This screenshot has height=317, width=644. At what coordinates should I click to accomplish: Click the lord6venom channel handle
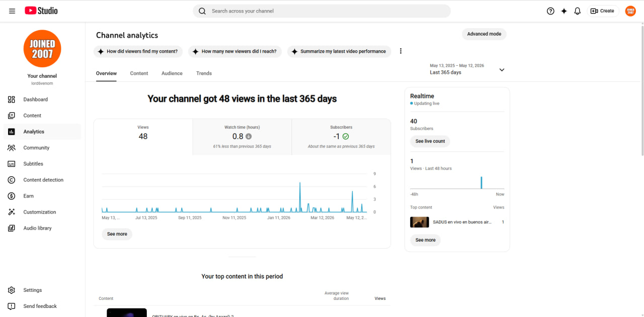(x=42, y=83)
